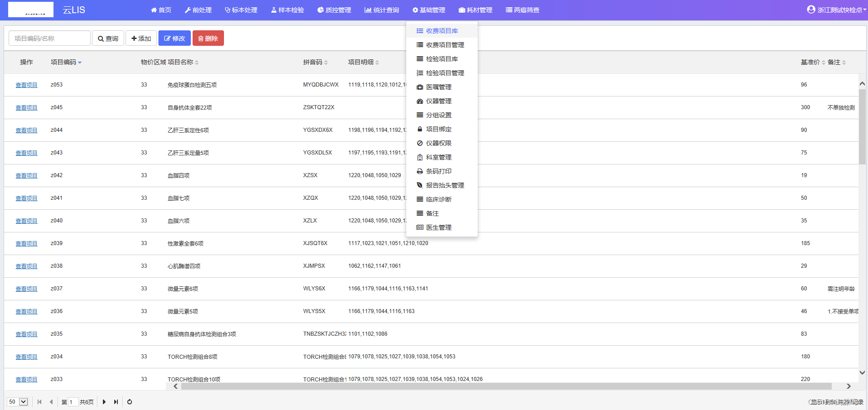The width and height of the screenshot is (868, 410).
Task: Sort by 项目明细 column header
Action: click(364, 62)
